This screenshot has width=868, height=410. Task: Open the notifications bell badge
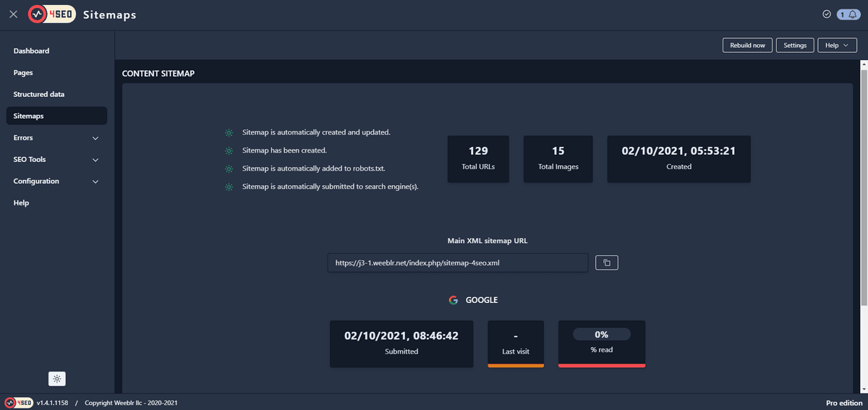pyautogui.click(x=848, y=14)
